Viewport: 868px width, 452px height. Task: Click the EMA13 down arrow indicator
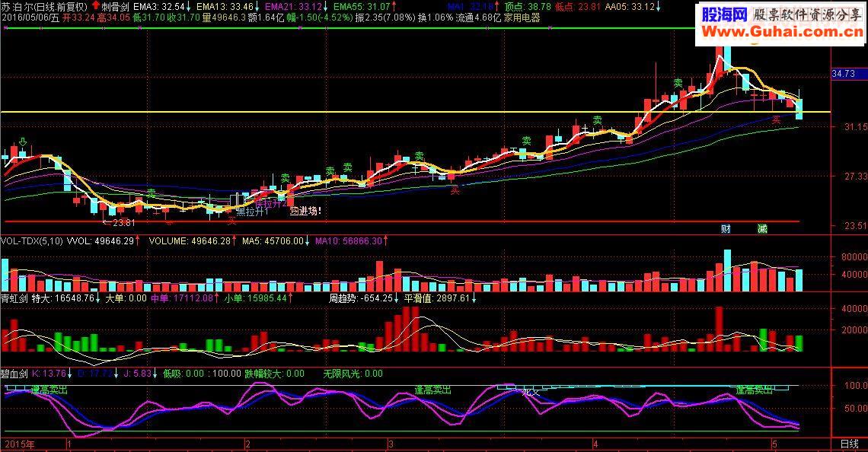click(257, 7)
